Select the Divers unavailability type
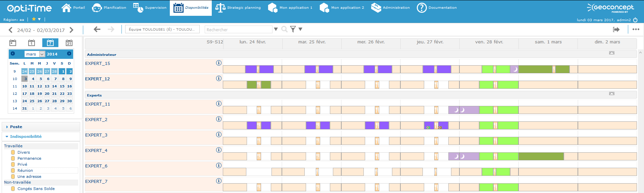644x193 pixels. 23,152
